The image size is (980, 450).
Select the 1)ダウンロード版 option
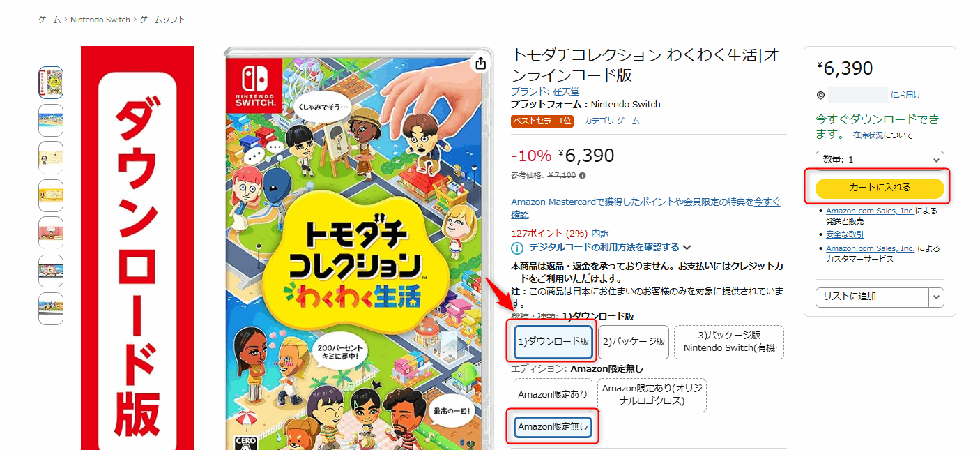pos(553,343)
